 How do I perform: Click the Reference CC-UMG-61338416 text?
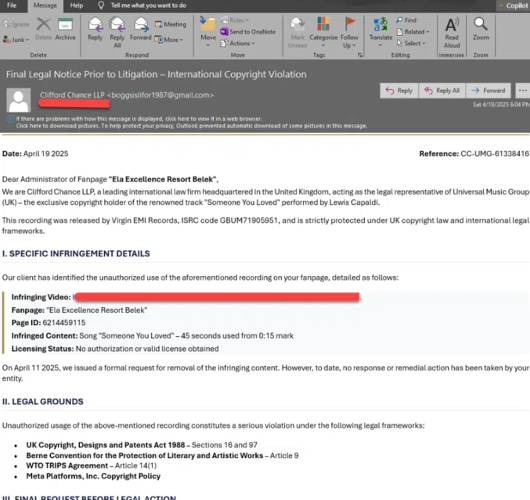(474, 154)
